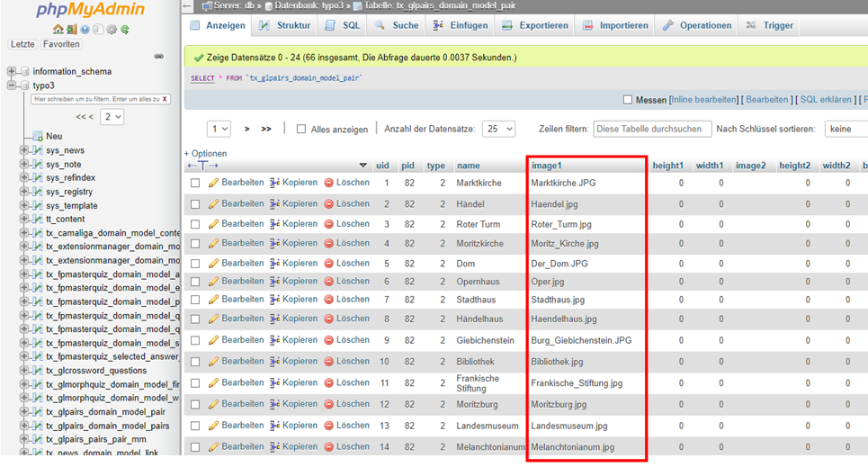The width and height of the screenshot is (868, 476).
Task: Click the Diese Tabelle durchsuchen filter field
Action: 652,129
